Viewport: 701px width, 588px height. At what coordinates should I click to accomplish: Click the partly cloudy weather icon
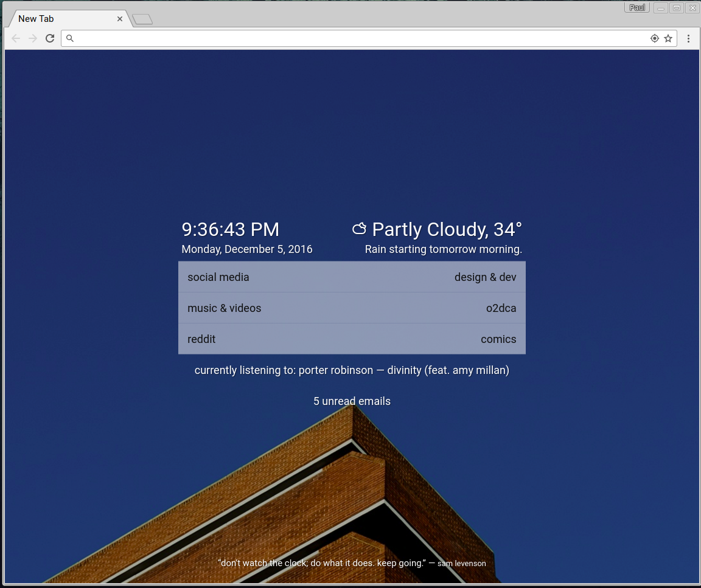[360, 229]
